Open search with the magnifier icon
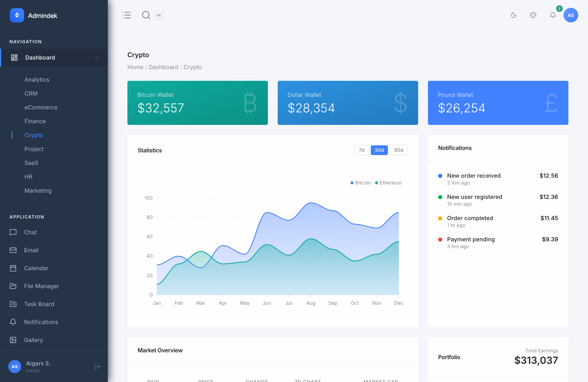 click(146, 15)
